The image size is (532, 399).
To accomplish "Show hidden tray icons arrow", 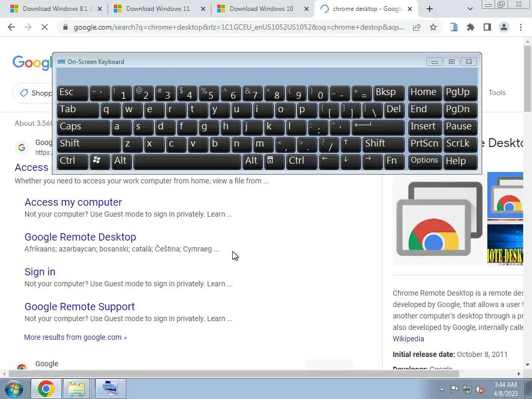I will (442, 389).
